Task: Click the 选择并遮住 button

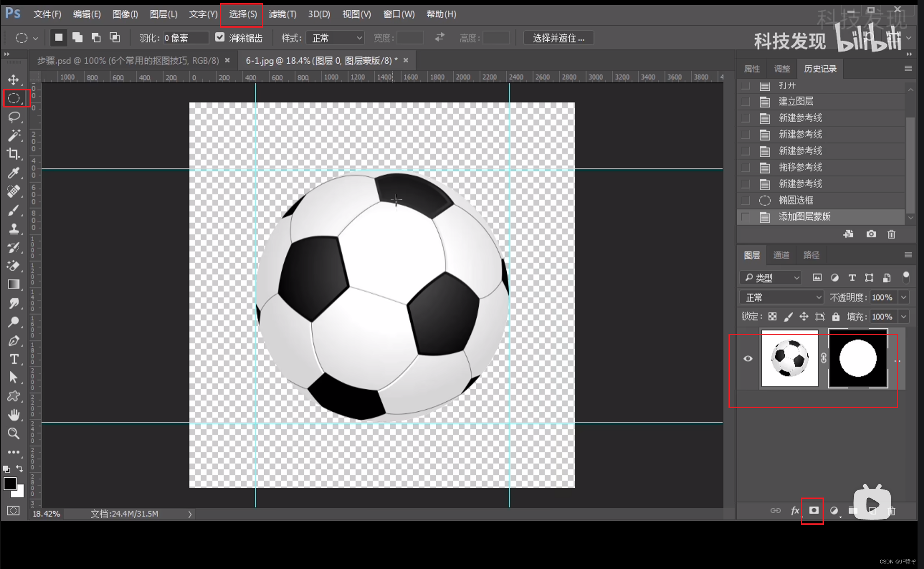Action: click(x=558, y=38)
